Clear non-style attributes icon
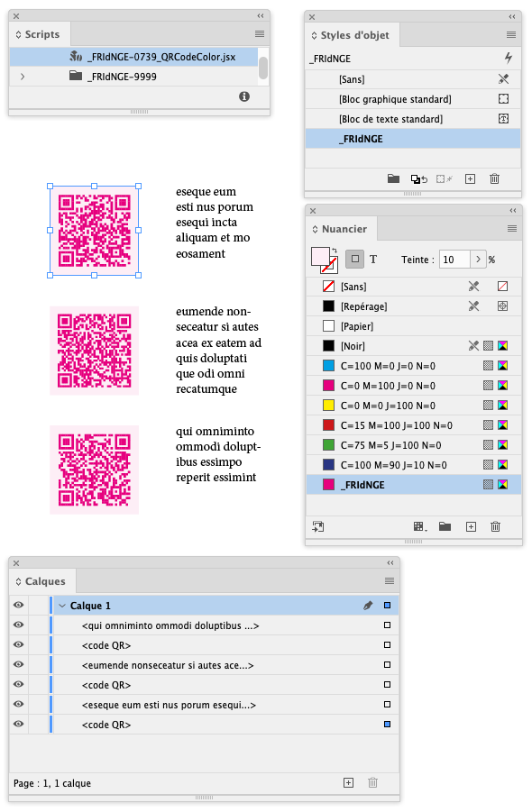Image resolution: width=532 pixels, height=812 pixels. (x=445, y=178)
